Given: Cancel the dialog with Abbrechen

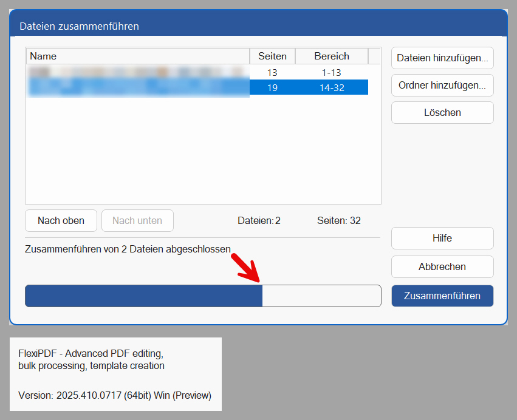Looking at the screenshot, I should [442, 266].
